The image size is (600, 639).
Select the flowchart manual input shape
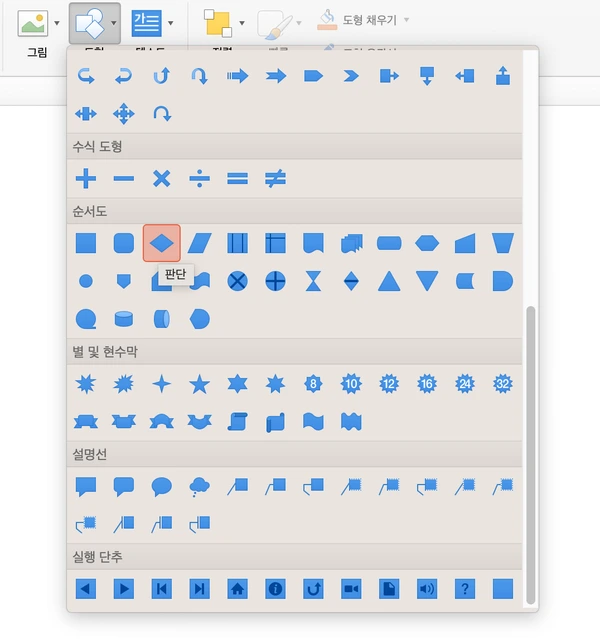click(465, 243)
